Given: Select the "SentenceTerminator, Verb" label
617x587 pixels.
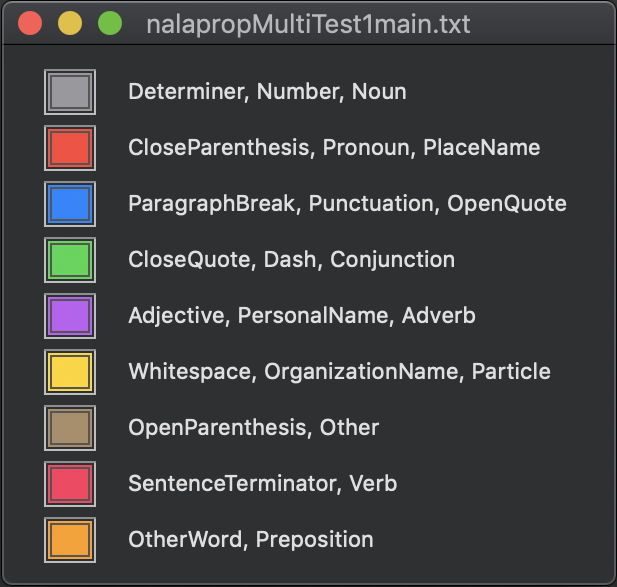Looking at the screenshot, I should coord(262,484).
